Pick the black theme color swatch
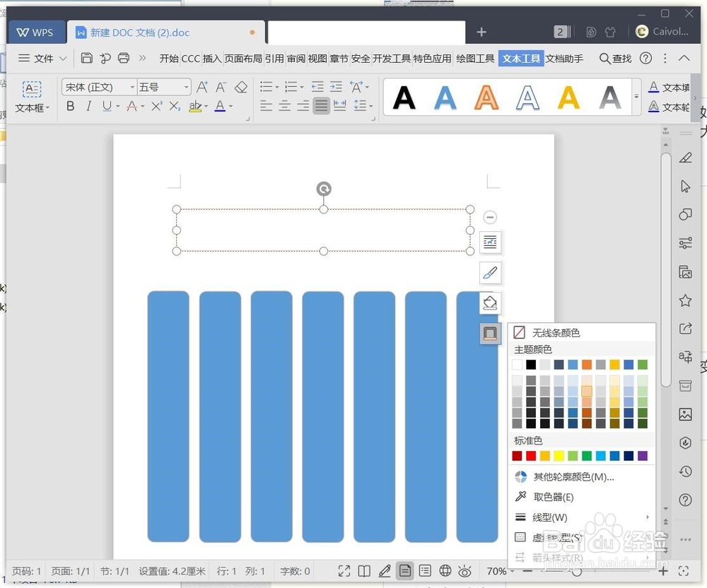The image size is (707, 588). [x=531, y=365]
